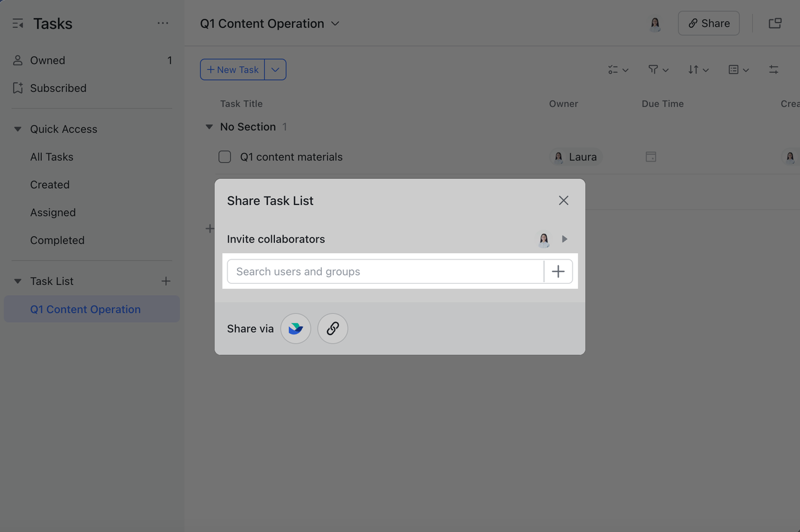Image resolution: width=800 pixels, height=532 pixels.
Task: Click the New Task button
Action: click(x=232, y=69)
